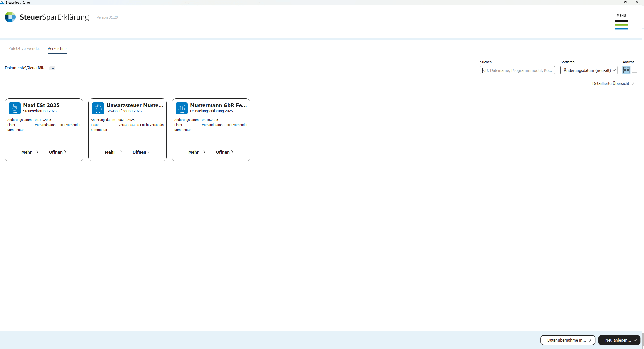Click in the Suchen search field

pyautogui.click(x=517, y=70)
